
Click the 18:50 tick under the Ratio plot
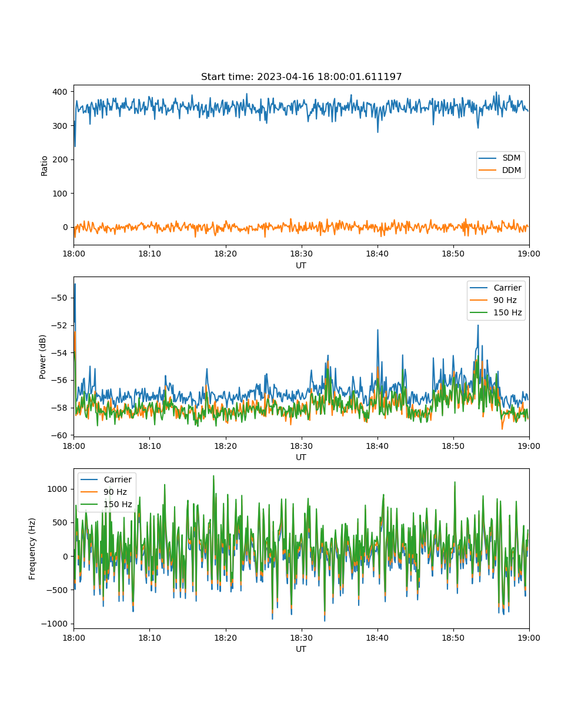453,254
